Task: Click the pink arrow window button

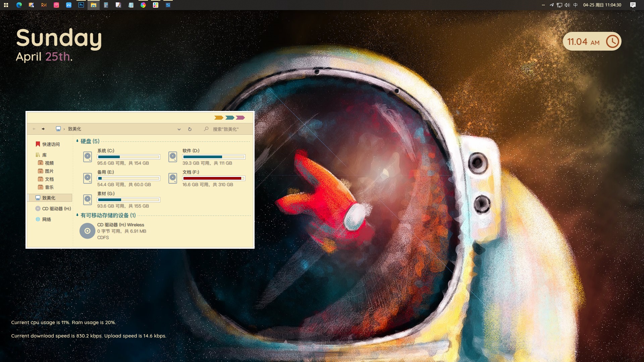Action: [240, 118]
